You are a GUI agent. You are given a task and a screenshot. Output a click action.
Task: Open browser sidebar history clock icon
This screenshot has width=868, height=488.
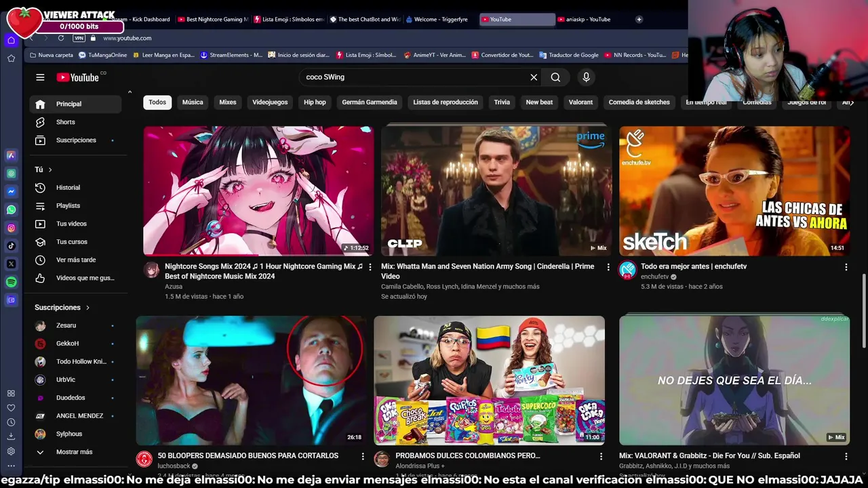tap(11, 422)
